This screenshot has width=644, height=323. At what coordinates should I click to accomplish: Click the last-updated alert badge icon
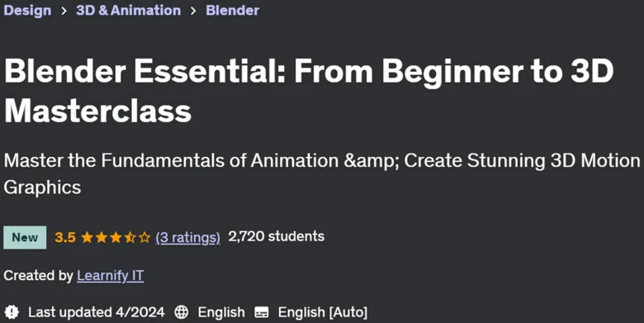click(12, 312)
